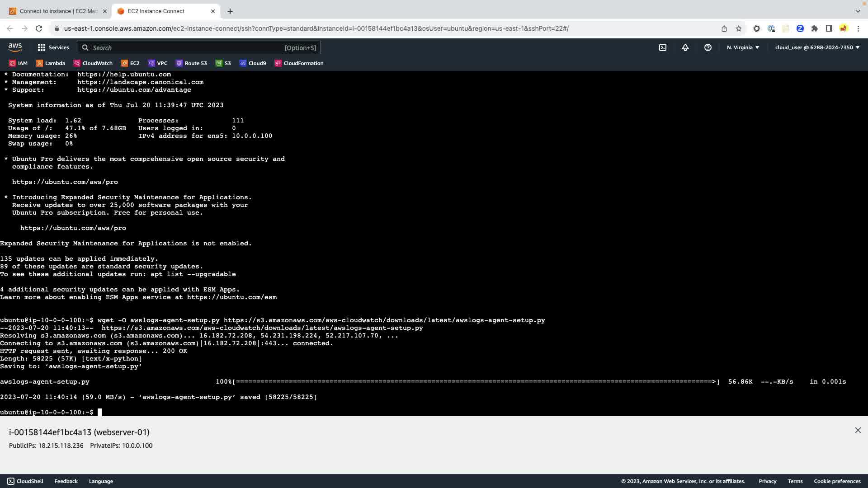This screenshot has width=868, height=488.
Task: Expand the N. Virginia region dropdown
Action: click(x=743, y=47)
